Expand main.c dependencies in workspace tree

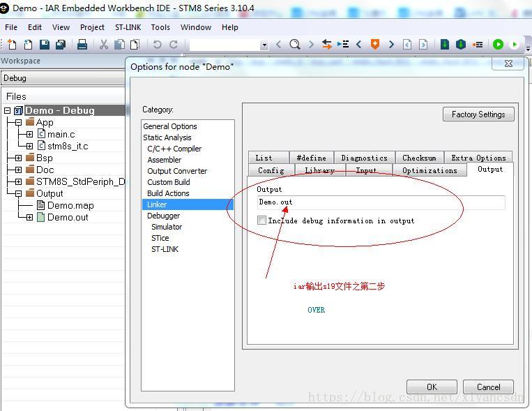pyautogui.click(x=29, y=134)
